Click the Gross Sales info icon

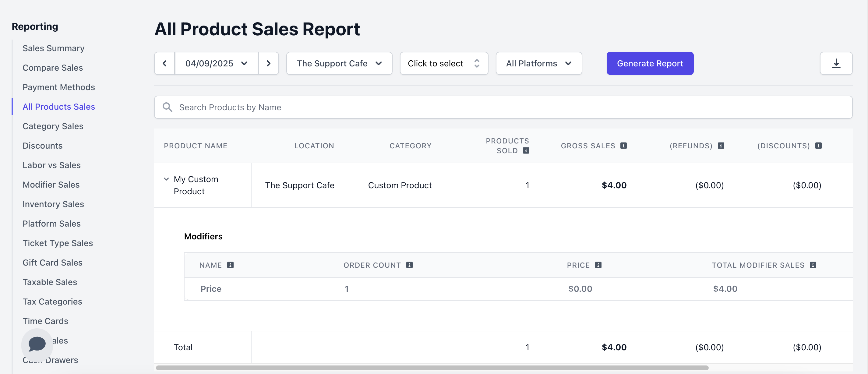(623, 146)
